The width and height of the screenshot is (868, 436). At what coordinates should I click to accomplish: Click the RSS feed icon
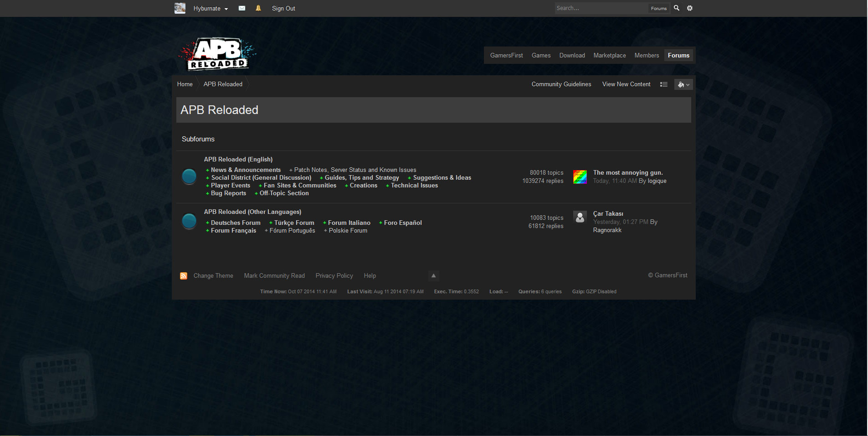pos(184,276)
